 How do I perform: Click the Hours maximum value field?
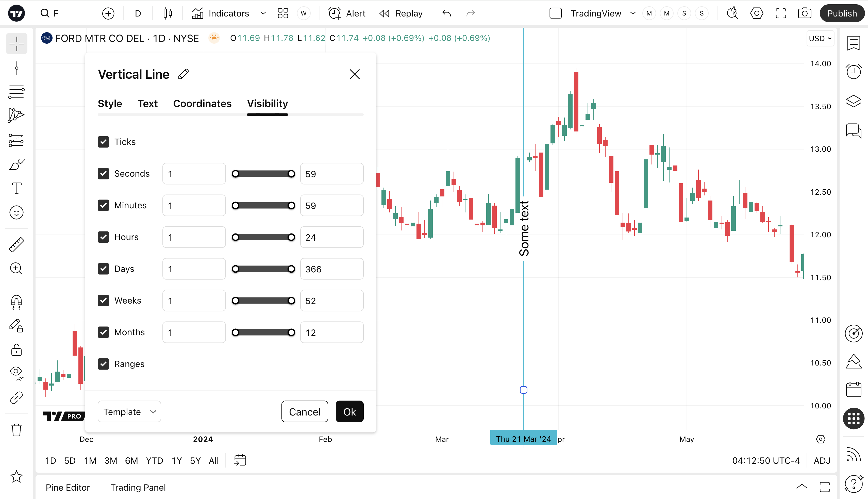click(331, 237)
